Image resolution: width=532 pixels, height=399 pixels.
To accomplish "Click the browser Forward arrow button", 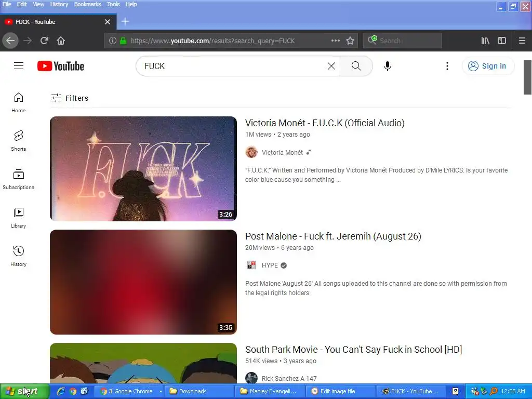I will (28, 41).
